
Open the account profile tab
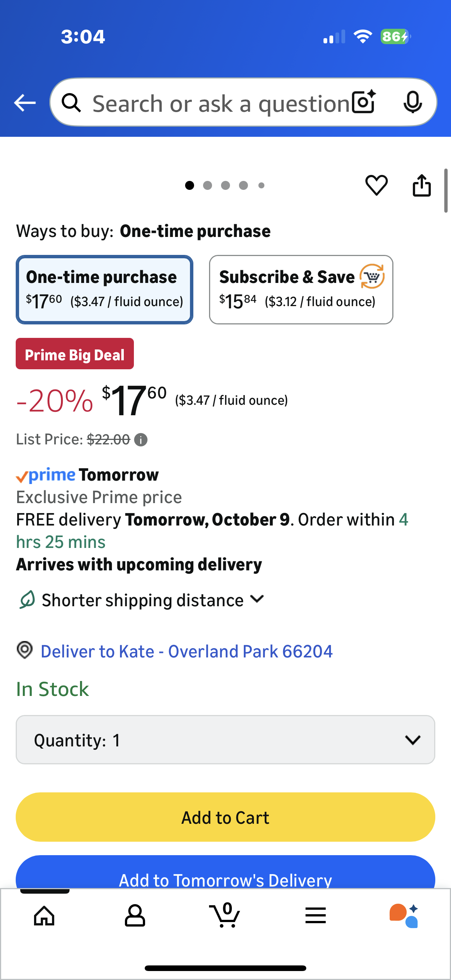tap(135, 915)
